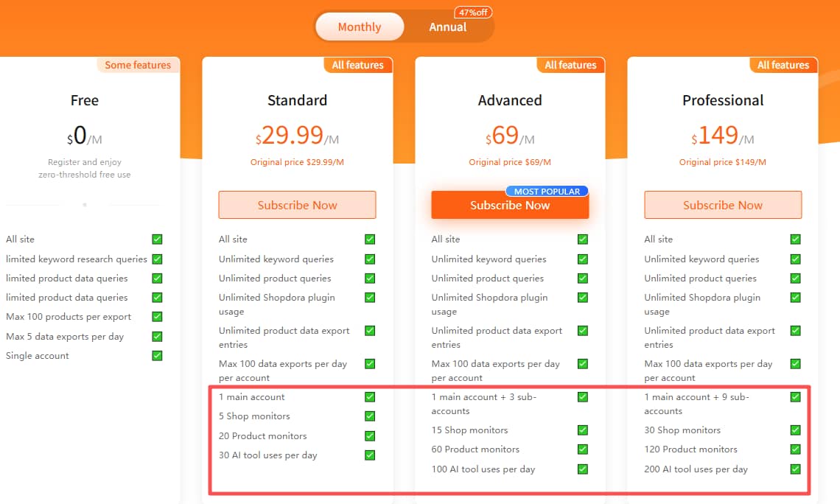Click the Free plan Single account checkmark
The width and height of the screenshot is (840, 504).
[157, 356]
